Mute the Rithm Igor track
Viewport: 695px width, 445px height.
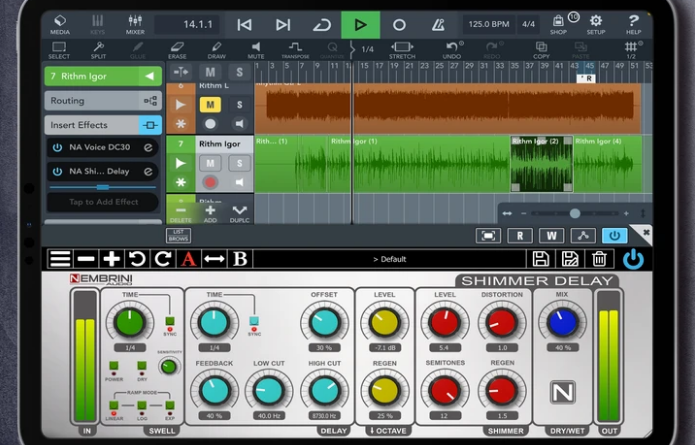coord(210,164)
